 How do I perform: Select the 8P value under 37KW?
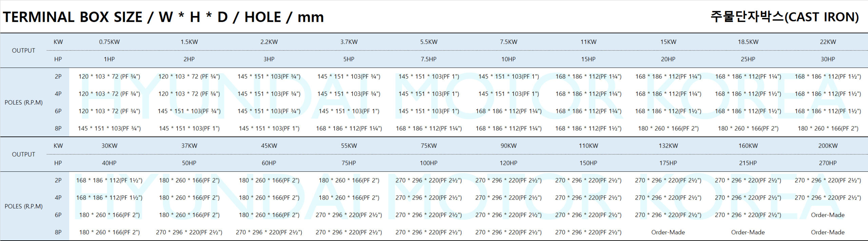pos(189,232)
